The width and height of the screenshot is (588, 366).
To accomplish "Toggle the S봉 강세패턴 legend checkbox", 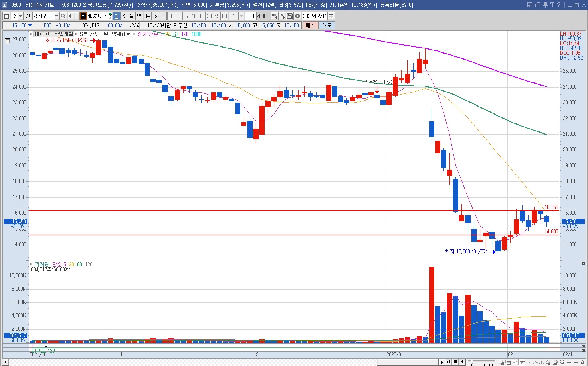I will coord(77,34).
